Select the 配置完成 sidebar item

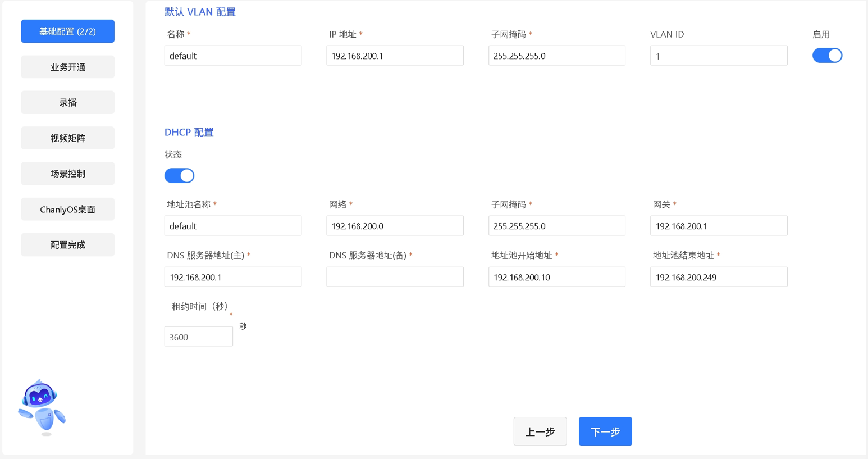[x=68, y=245]
